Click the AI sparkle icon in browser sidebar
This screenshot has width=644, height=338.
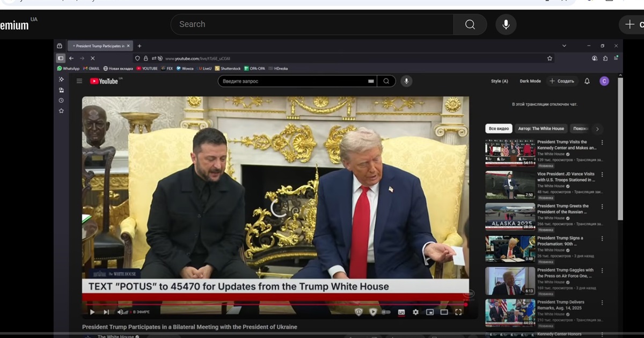point(61,79)
